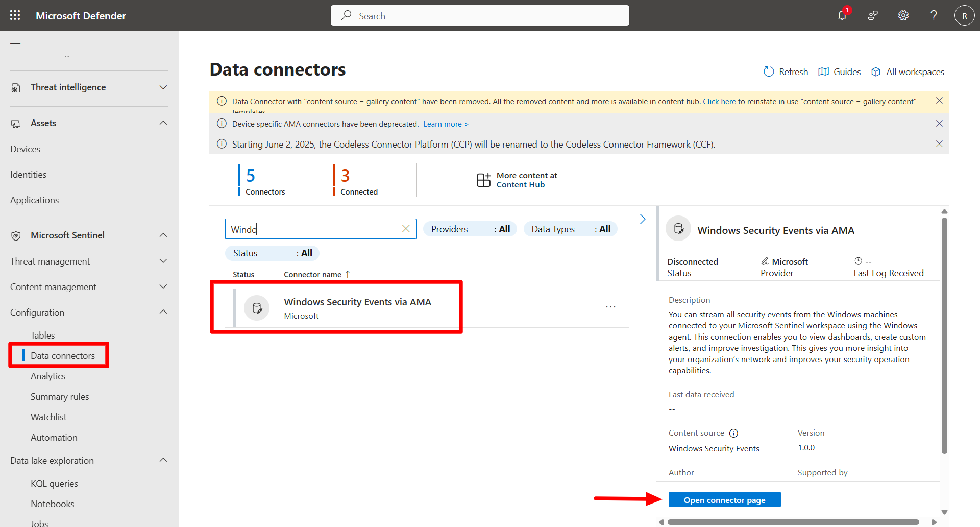Viewport: 980px width, 527px height.
Task: Open the Status filter dropdown
Action: (x=273, y=253)
